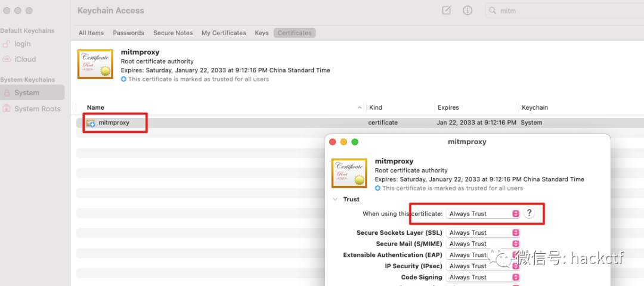Select the System keychain
644x286 pixels.
pyautogui.click(x=32, y=93)
